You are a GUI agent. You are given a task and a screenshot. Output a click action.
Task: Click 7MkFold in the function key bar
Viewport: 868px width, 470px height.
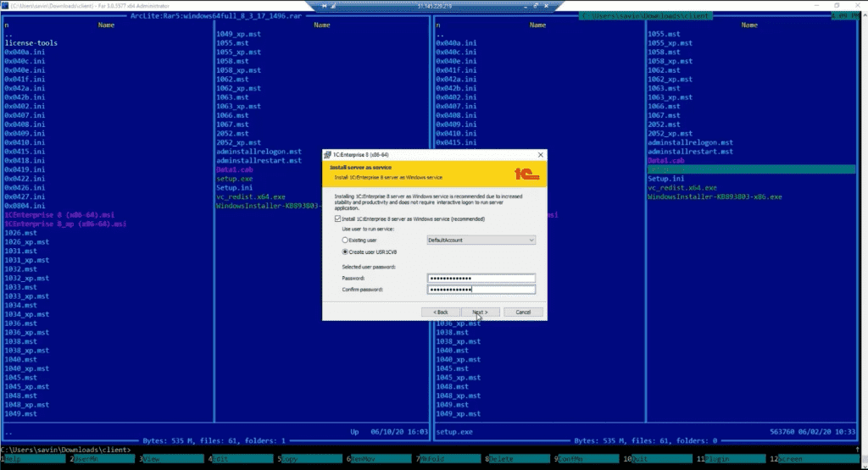coord(449,459)
